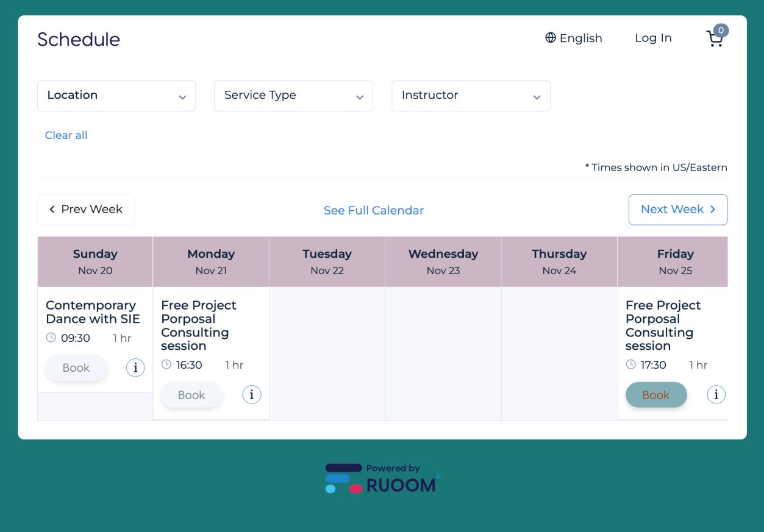This screenshot has height=532, width=764.
Task: Book the Sunday Contemporary Dance class
Action: [76, 368]
